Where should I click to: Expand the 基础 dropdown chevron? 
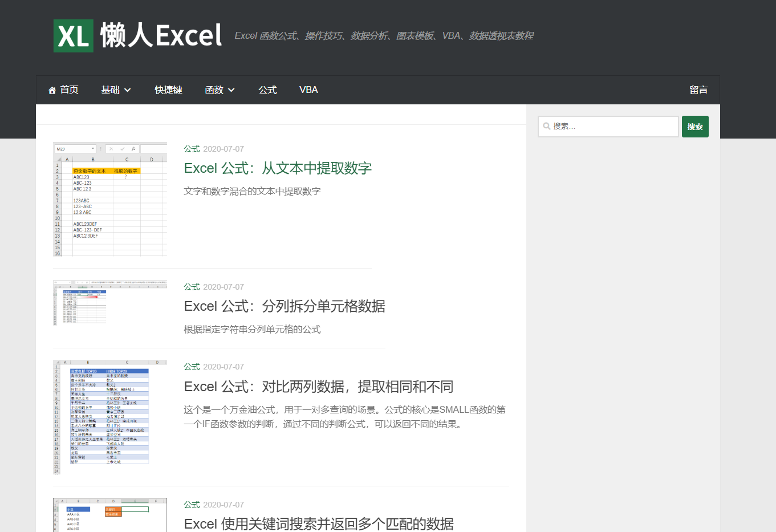pos(128,90)
